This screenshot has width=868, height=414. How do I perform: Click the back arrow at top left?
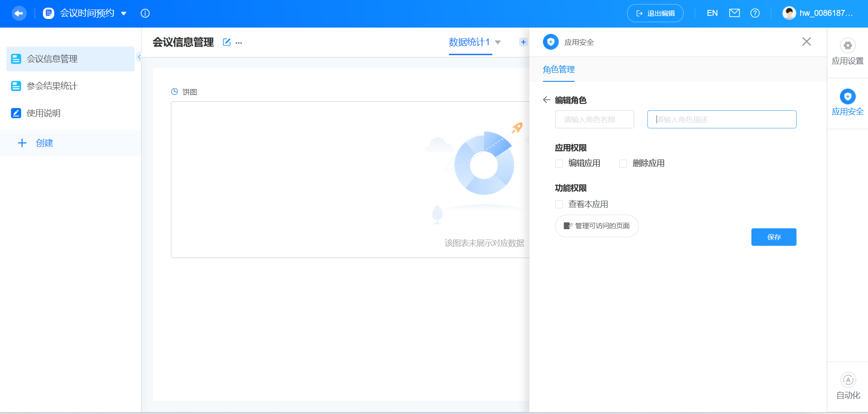click(19, 13)
